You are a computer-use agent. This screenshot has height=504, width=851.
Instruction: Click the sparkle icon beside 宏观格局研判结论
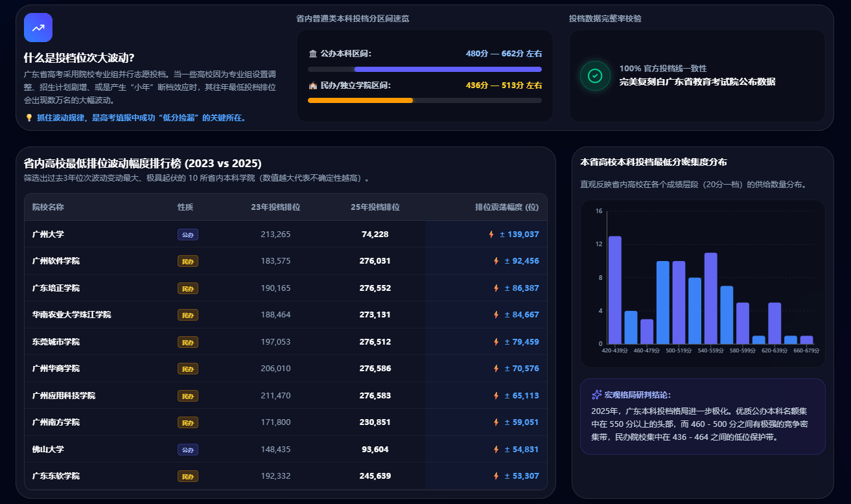click(x=597, y=395)
